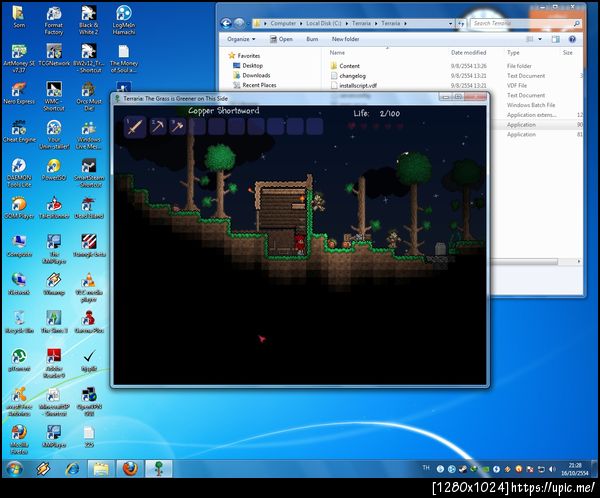
Task: Expand the arrow after Computer in the breadcrumb
Action: point(301,23)
